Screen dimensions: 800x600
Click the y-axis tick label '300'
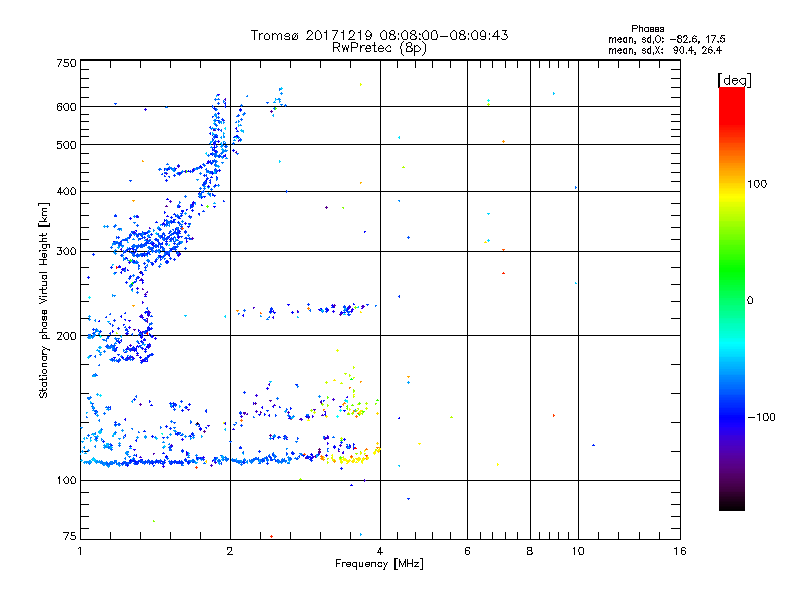pos(66,251)
